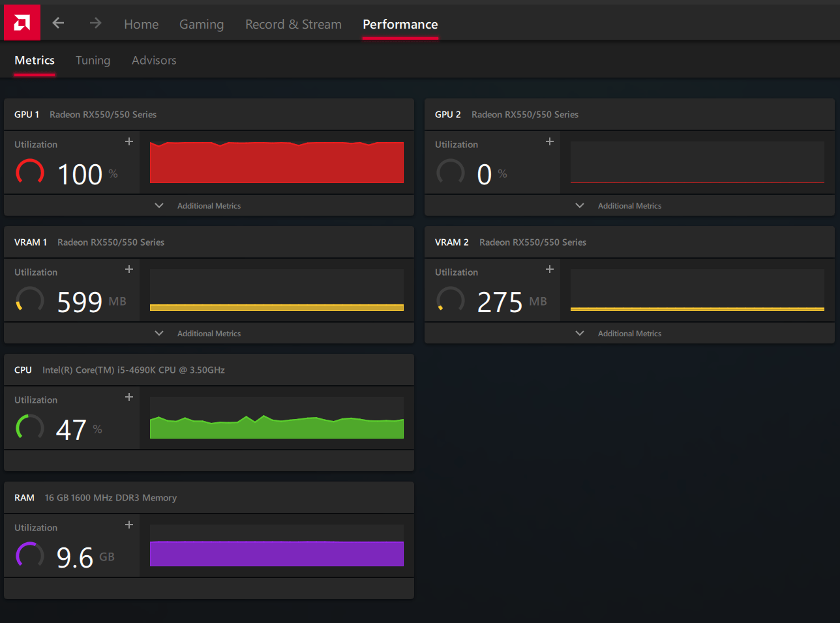Click the 275 MB VRAM value
Viewport: 840px width, 623px height.
tap(513, 302)
